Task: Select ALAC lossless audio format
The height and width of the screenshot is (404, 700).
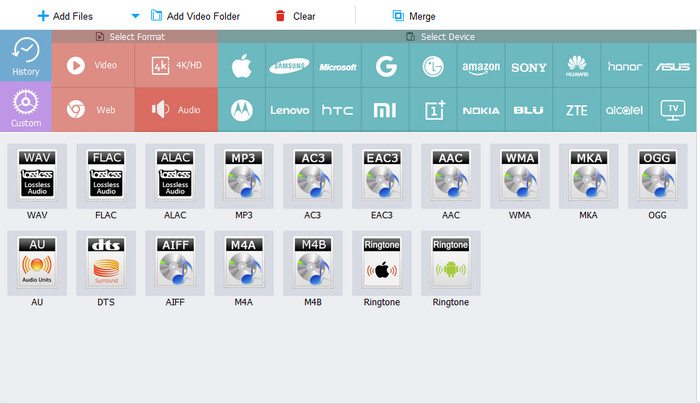Action: coord(175,176)
